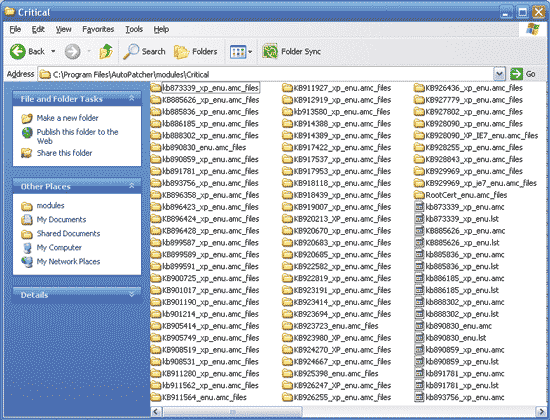
Task: Select folder kb873339_xp_enu.amc_files
Action: pos(205,88)
